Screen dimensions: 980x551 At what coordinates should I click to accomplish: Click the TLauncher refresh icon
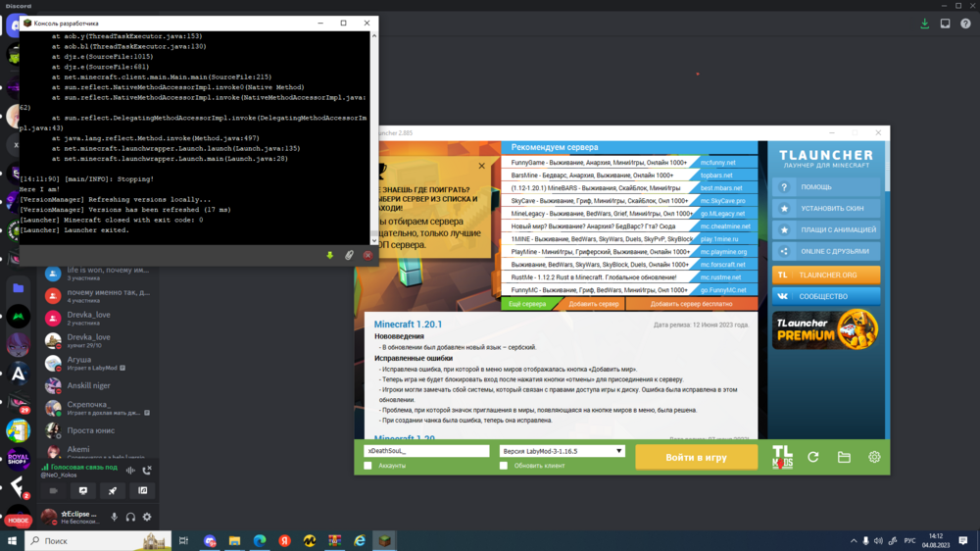(x=813, y=457)
